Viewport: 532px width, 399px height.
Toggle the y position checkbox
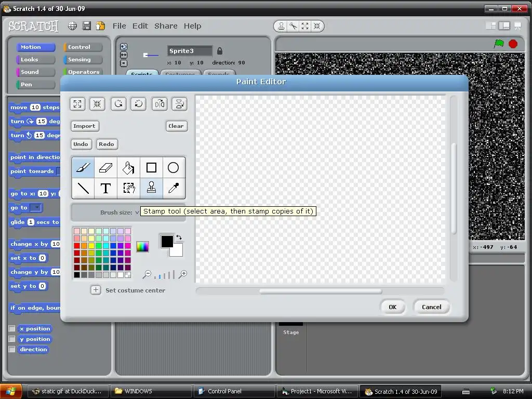[12, 339]
